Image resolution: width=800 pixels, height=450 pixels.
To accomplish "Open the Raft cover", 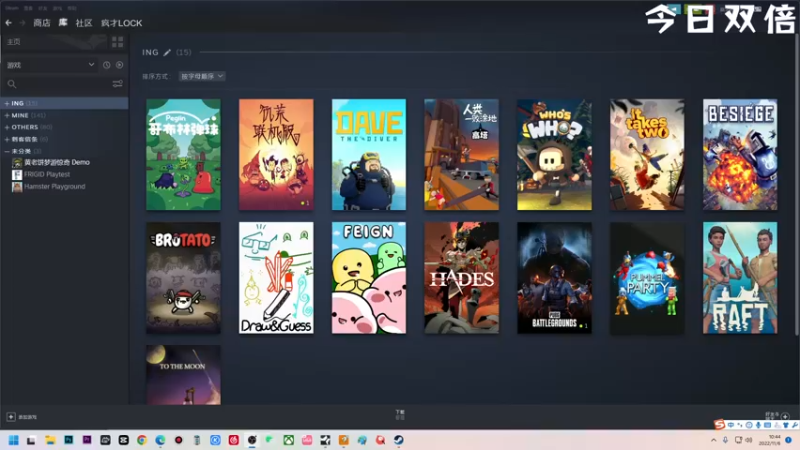I will pos(740,278).
